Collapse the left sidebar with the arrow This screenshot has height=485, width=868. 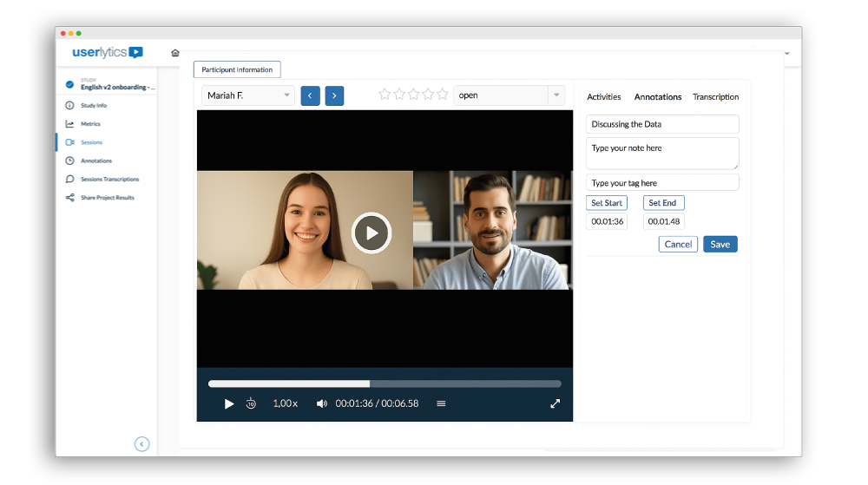tap(142, 444)
